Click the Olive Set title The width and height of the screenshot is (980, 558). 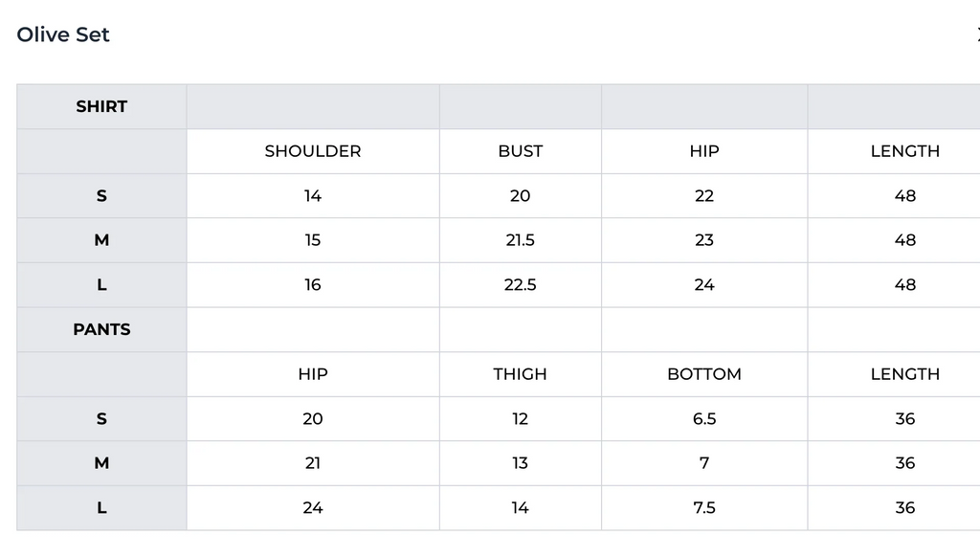coord(63,34)
